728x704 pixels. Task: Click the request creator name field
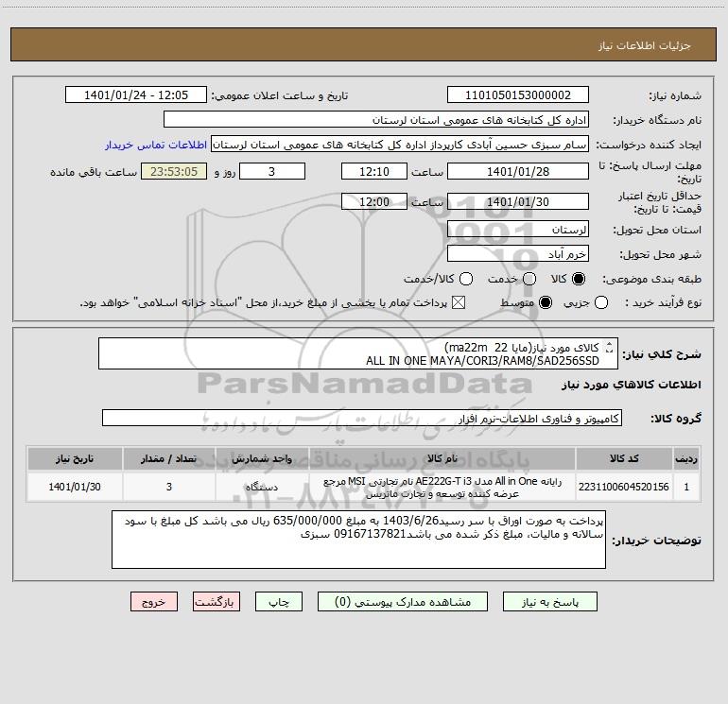tap(400, 145)
